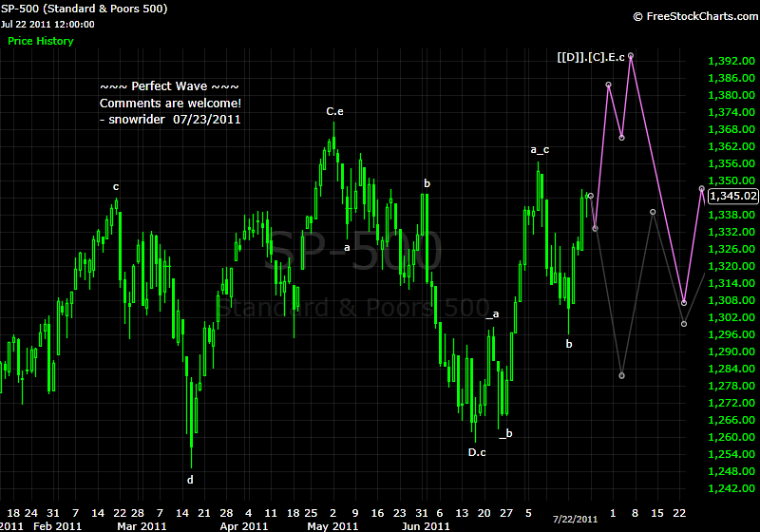Select the 1,314.00 price axis label
This screenshot has height=532, width=760.
731,283
